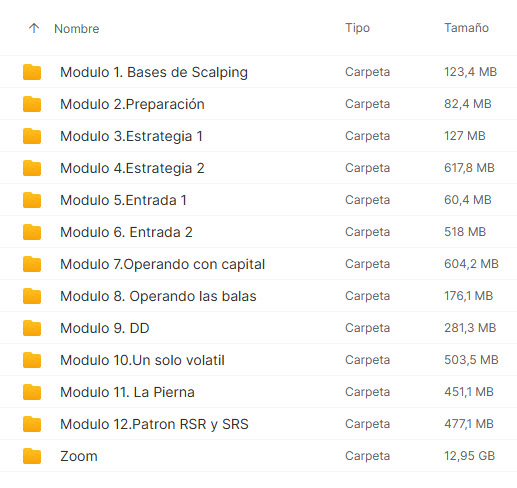Click the folder icon of Modulo 7.Operando con capital

point(32,264)
